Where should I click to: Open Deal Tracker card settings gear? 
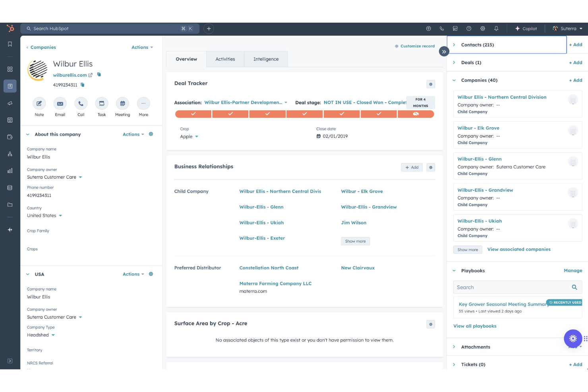point(431,84)
